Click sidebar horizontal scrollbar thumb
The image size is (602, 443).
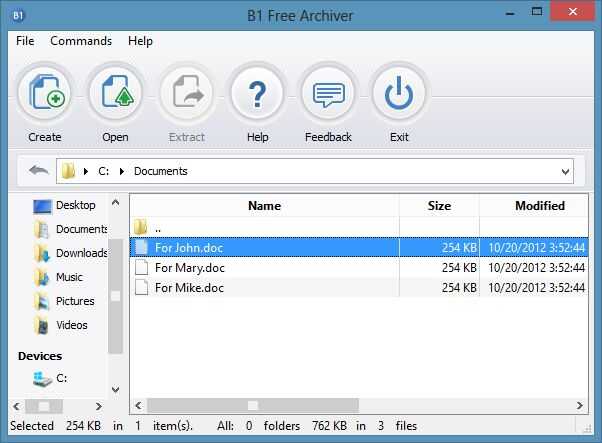click(44, 406)
